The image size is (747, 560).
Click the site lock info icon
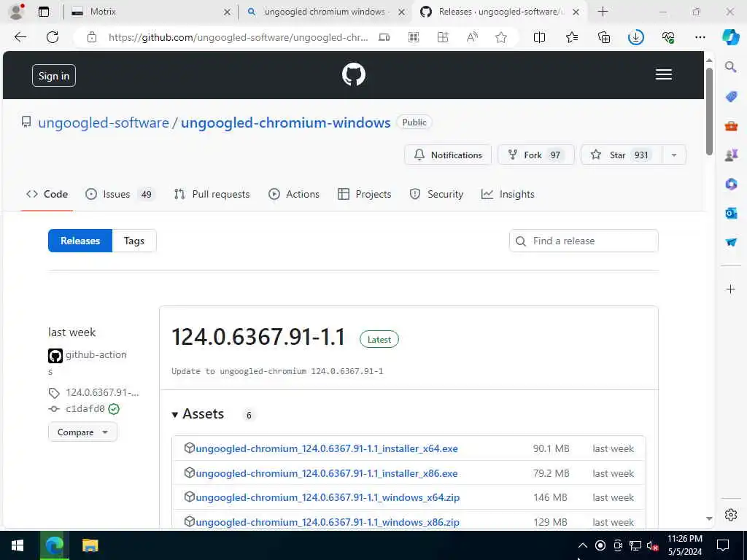tap(92, 37)
